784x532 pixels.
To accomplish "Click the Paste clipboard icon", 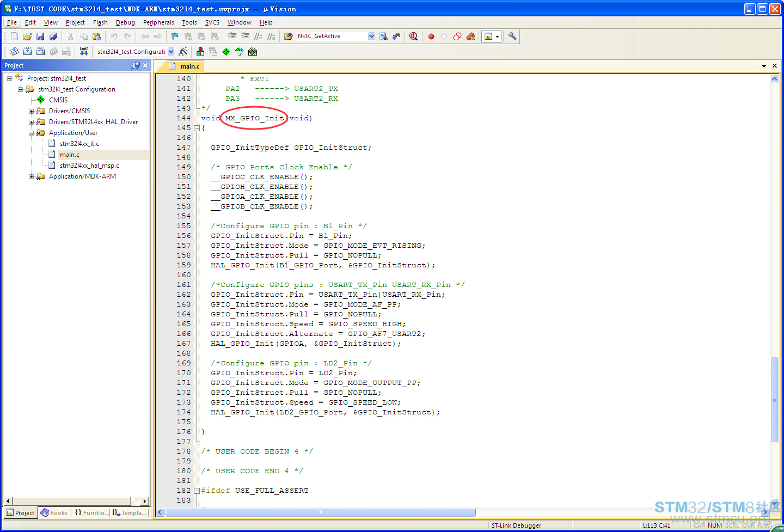I will click(x=97, y=36).
